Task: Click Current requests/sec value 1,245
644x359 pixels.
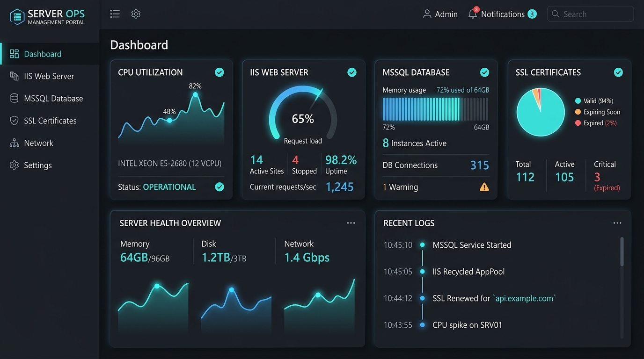Action: 340,187
